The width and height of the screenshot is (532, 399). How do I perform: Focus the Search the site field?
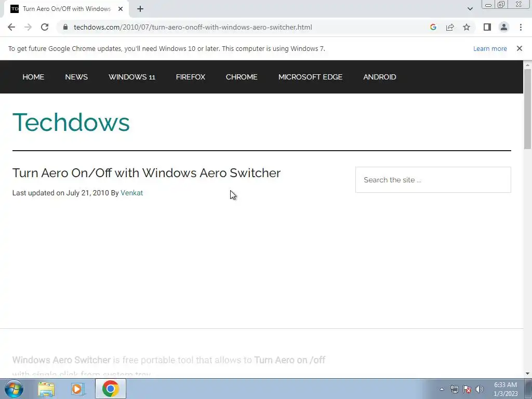coord(433,180)
